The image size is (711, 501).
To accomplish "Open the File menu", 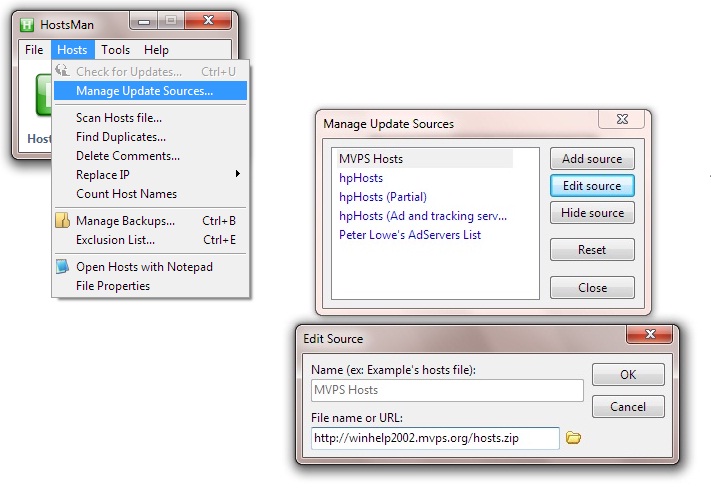I will [34, 49].
